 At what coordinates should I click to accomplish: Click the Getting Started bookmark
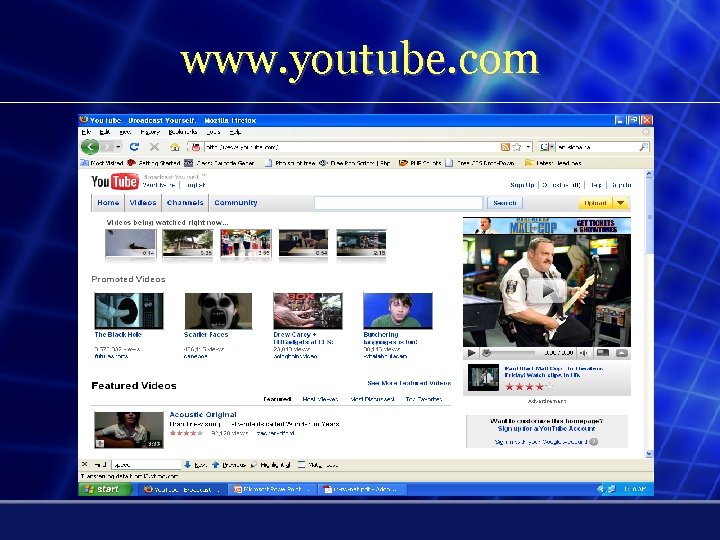pos(154,163)
